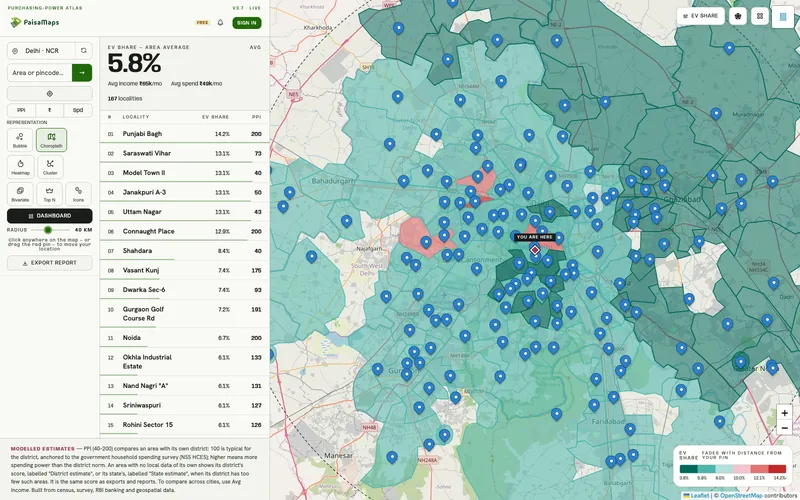Open the EV SHARE metric selector on map
This screenshot has height=500, width=800.
click(x=701, y=16)
